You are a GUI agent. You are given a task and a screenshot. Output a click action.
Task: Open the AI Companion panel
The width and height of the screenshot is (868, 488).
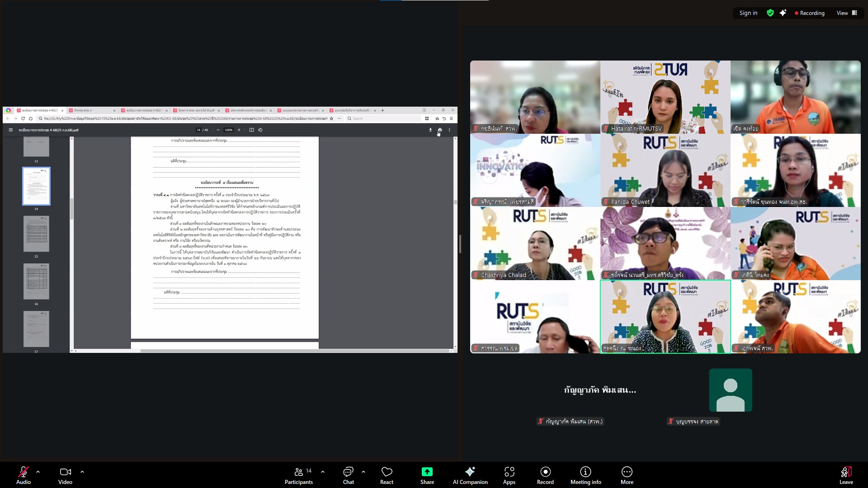[470, 475]
